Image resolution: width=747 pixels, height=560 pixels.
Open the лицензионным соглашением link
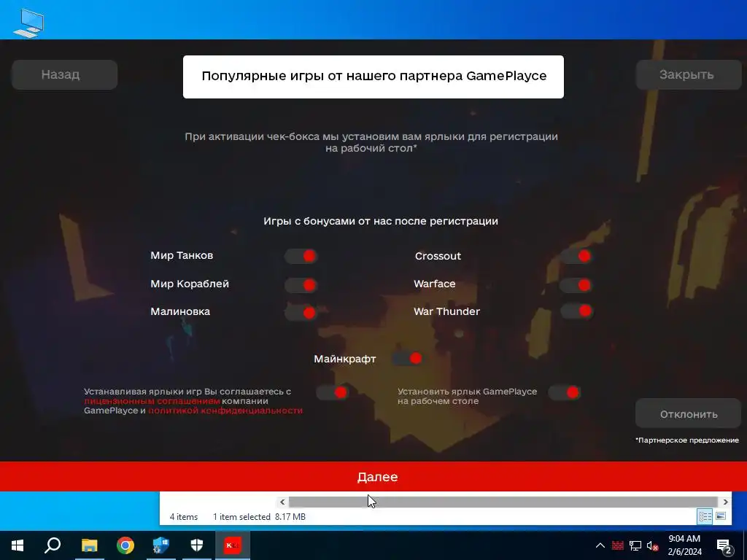[x=152, y=401]
